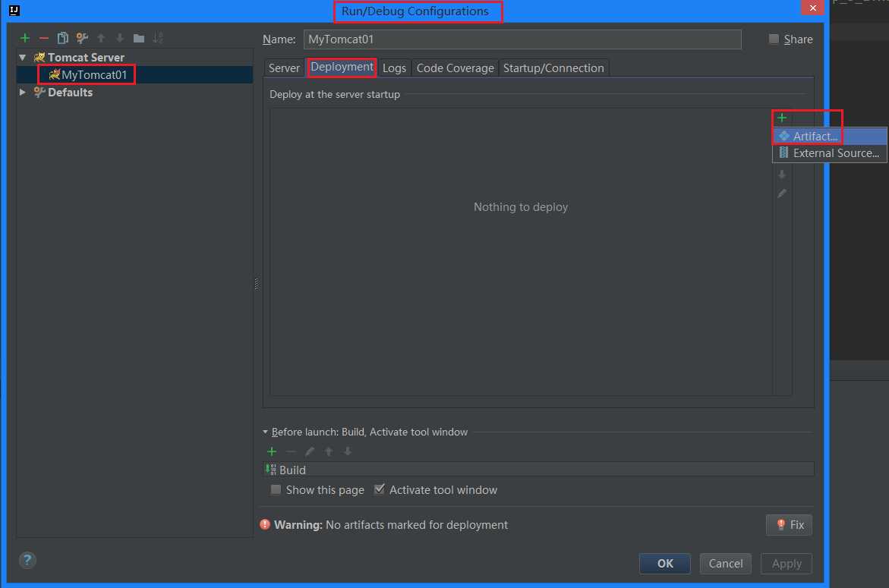Sort configurations alphabetically icon
This screenshot has height=588, width=889.
158,38
